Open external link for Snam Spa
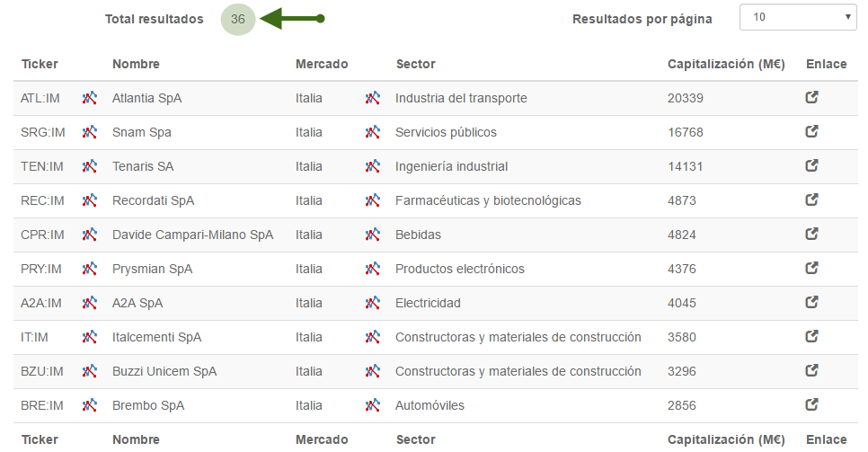This screenshot has height=452, width=868. pos(811,132)
